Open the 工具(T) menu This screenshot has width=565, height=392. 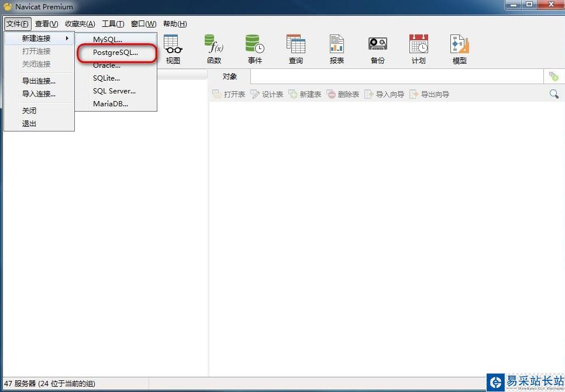pyautogui.click(x=113, y=24)
